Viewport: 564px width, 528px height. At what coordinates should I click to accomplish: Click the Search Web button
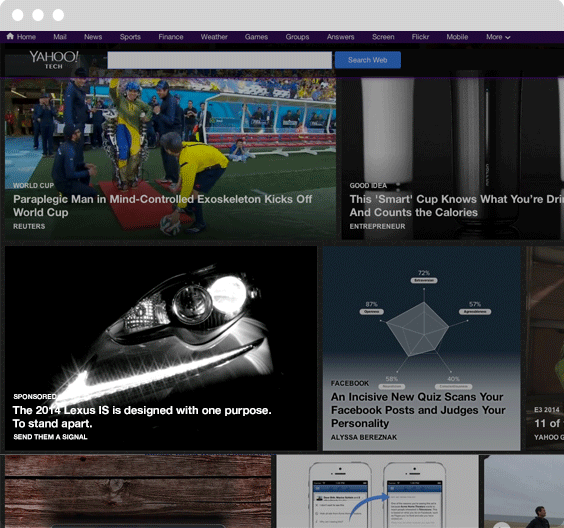(368, 60)
